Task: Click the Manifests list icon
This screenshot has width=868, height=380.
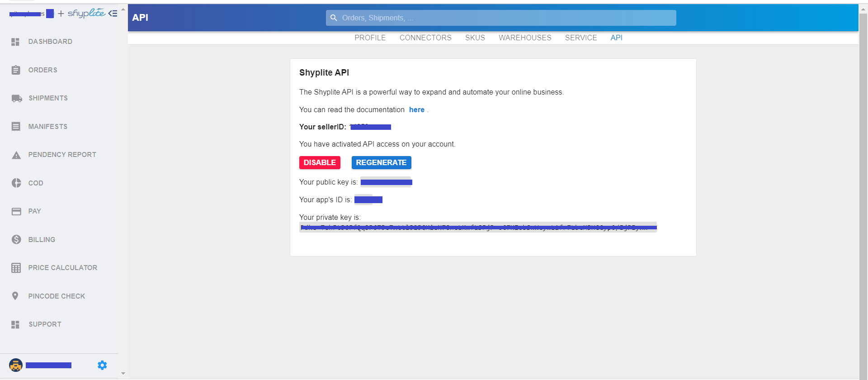Action: pyautogui.click(x=16, y=127)
